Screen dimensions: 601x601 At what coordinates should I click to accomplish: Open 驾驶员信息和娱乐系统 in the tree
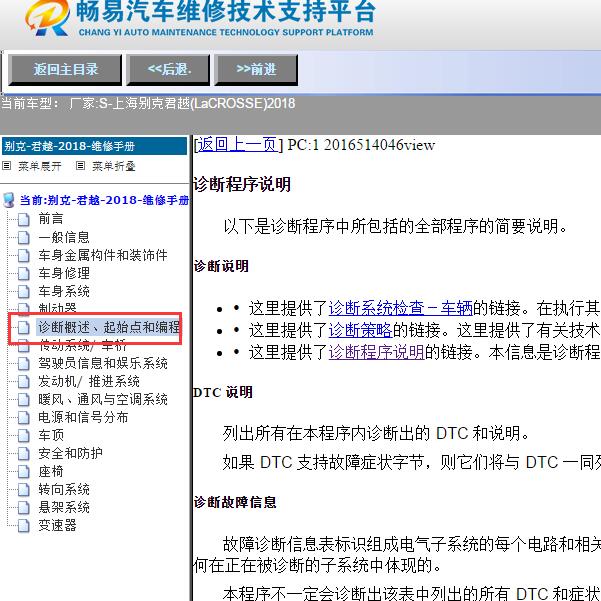[x=103, y=363]
